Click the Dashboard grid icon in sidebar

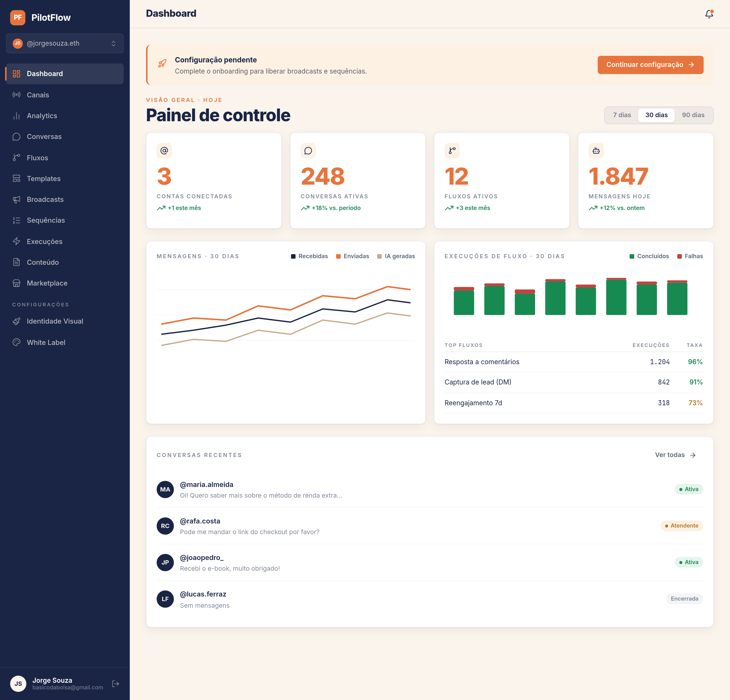[16, 74]
